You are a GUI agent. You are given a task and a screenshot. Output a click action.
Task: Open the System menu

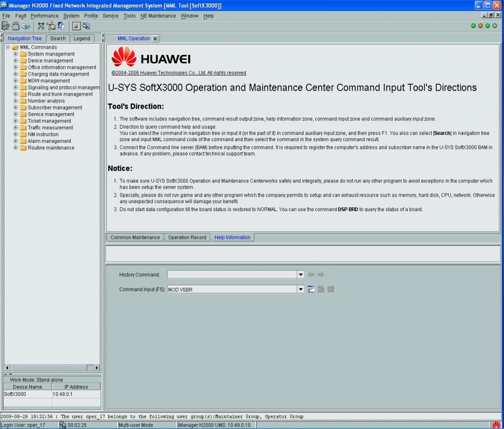(71, 16)
